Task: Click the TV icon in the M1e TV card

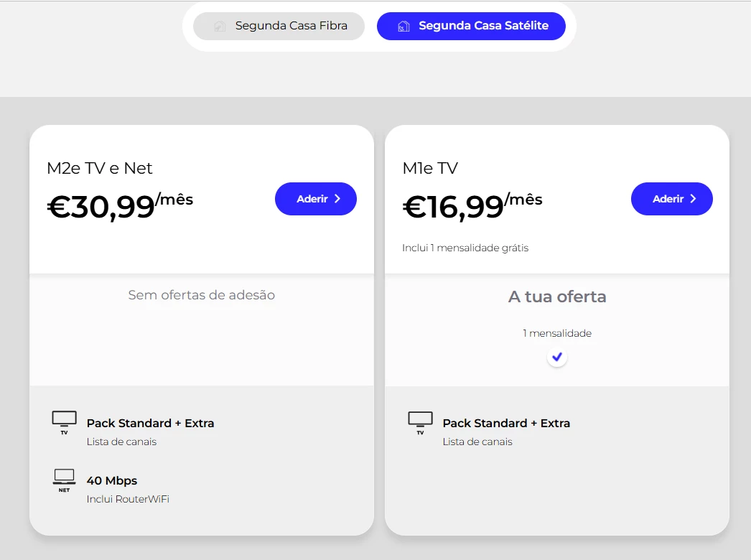Action: click(x=420, y=422)
